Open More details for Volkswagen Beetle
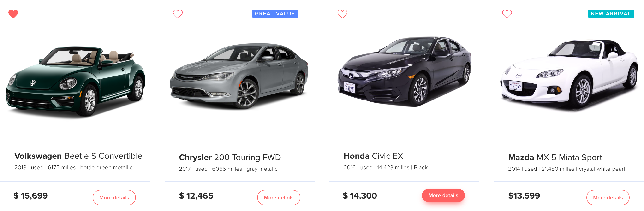The image size is (644, 211). point(114,198)
